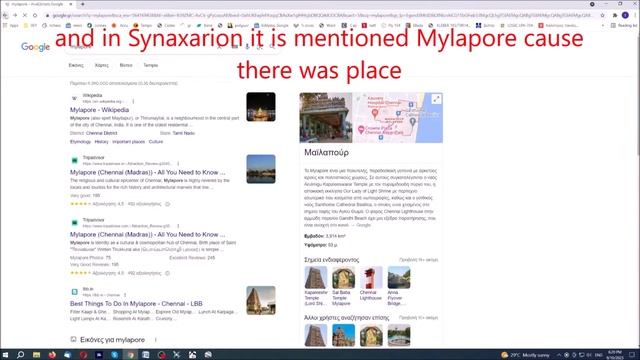640x360 pixels.
Task: Close the Mylapore Google search tab
Action: click(71, 4)
